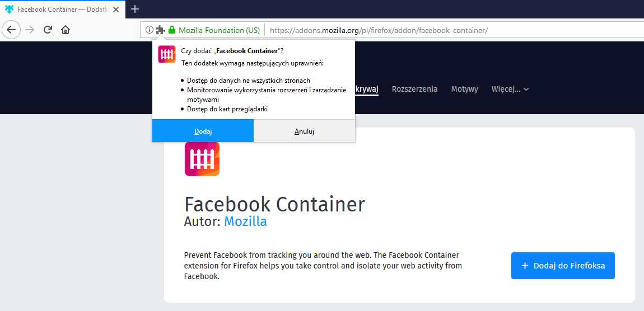Open site information circle icon

point(150,30)
